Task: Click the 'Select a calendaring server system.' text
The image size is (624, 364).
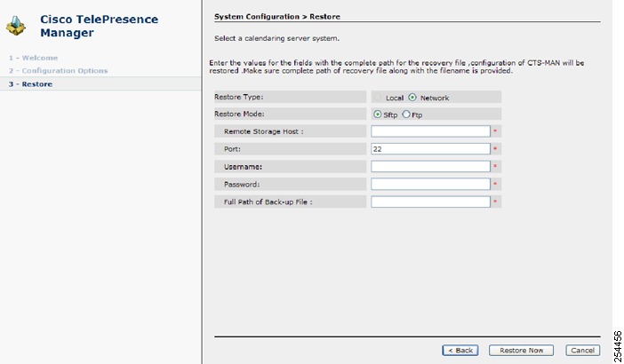Action: click(277, 38)
